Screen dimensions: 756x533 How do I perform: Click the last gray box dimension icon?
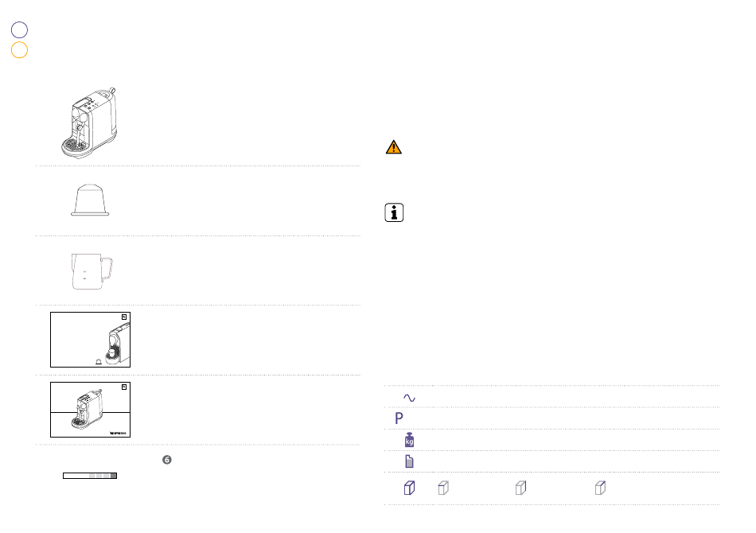[600, 488]
